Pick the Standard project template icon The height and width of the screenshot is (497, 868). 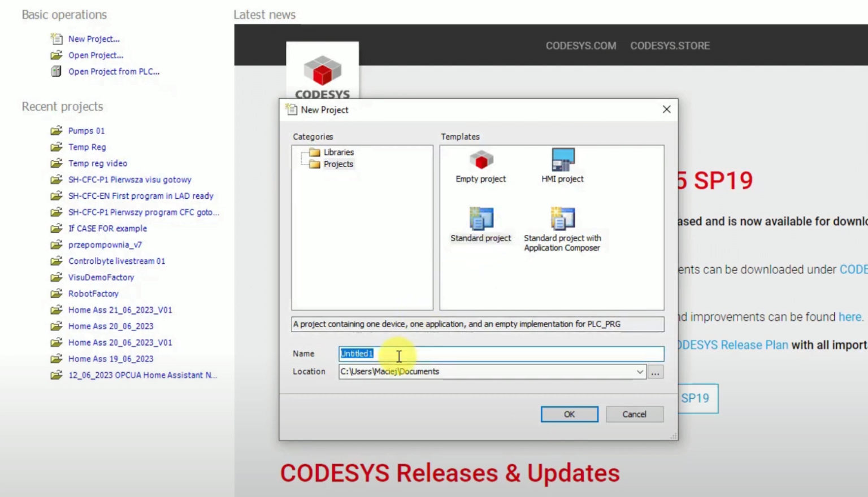tap(481, 219)
